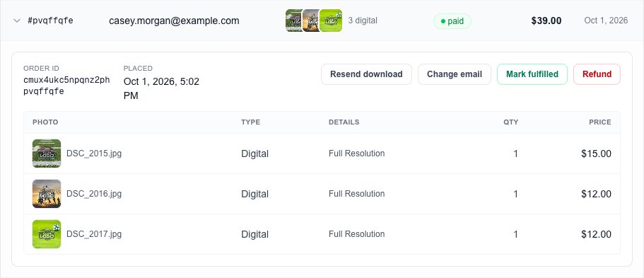This screenshot has width=644, height=278.
Task: Click the DSC_2017.jpg file name
Action: pyautogui.click(x=94, y=234)
